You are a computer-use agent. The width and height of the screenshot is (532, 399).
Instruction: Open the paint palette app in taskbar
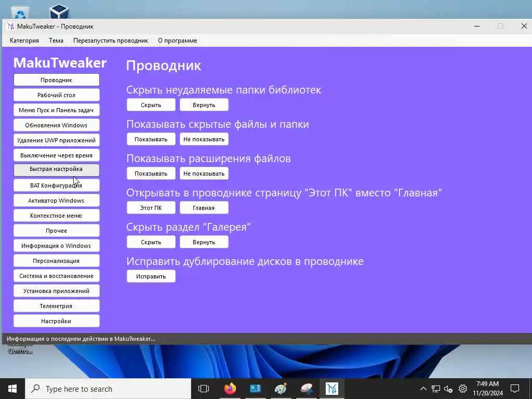click(281, 389)
